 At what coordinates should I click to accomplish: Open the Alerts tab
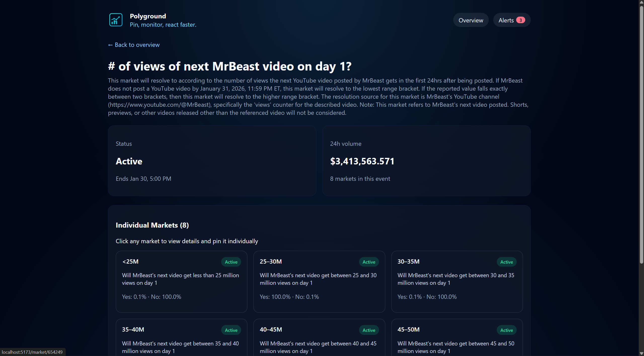[506, 20]
